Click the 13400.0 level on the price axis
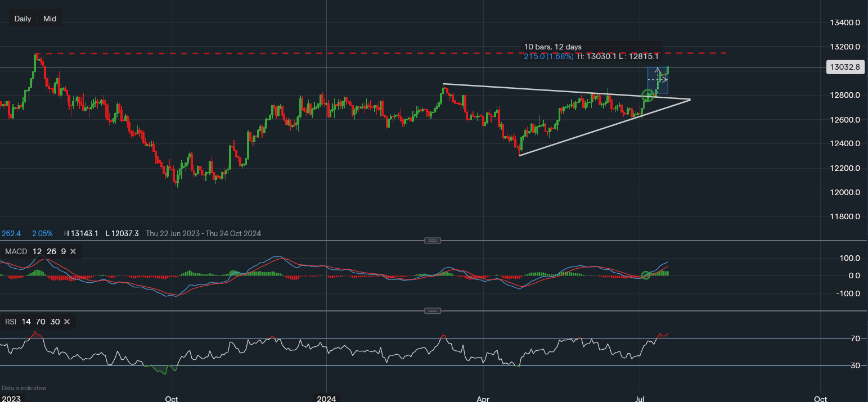 click(845, 22)
